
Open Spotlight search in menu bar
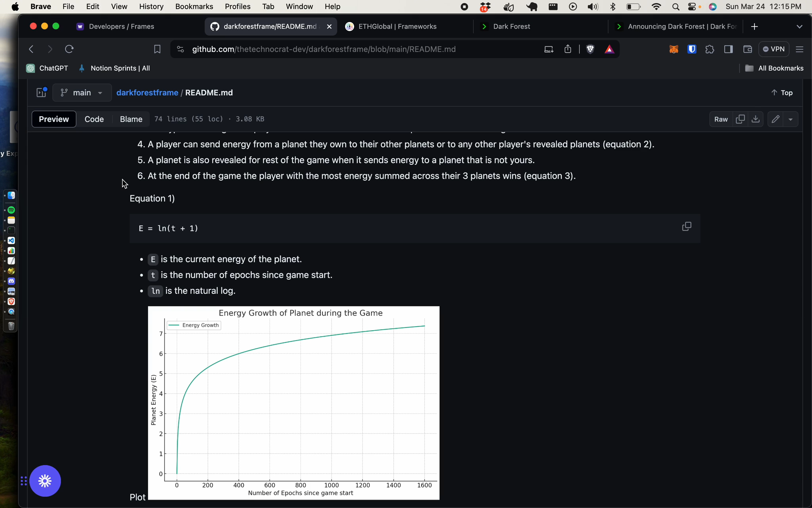pos(676,6)
